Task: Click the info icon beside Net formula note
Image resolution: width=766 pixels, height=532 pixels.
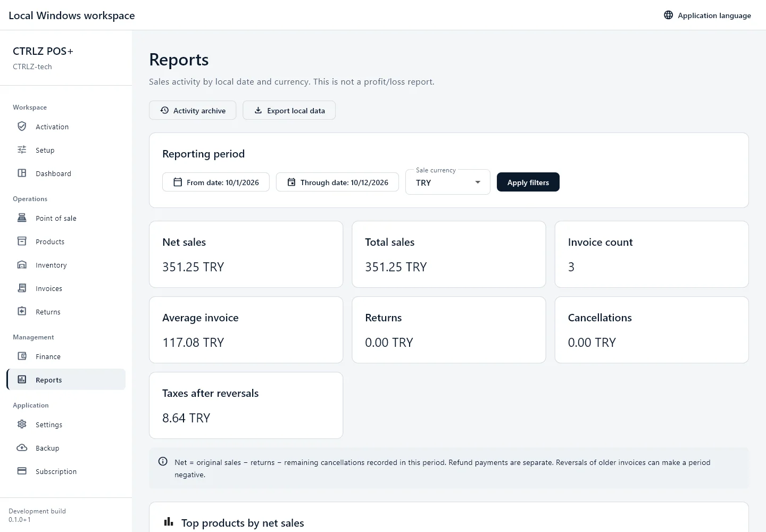Action: tap(163, 462)
